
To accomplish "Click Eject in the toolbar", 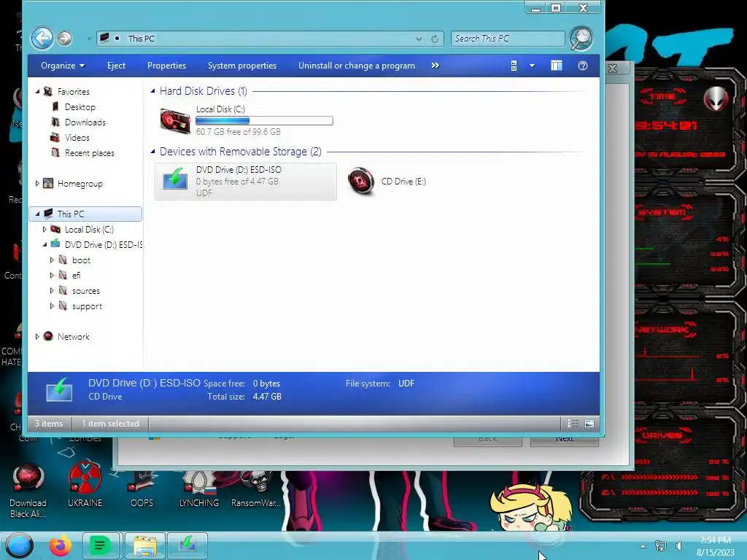I will (x=116, y=66).
